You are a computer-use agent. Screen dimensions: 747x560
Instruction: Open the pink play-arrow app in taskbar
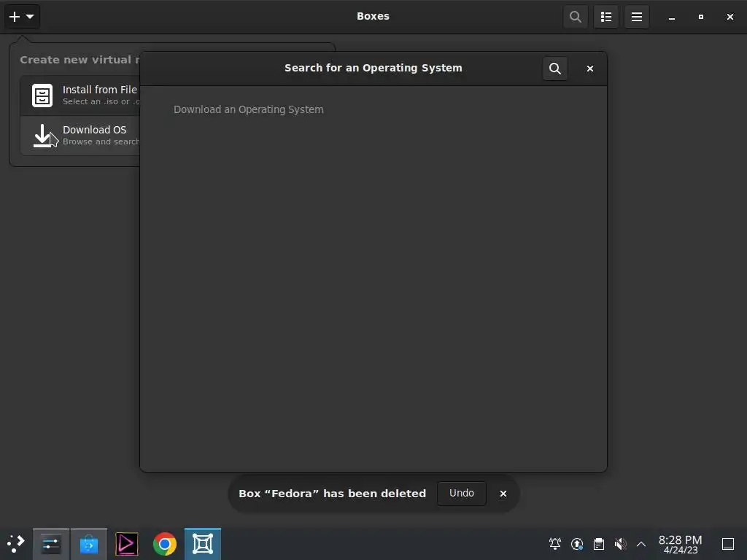click(x=127, y=544)
